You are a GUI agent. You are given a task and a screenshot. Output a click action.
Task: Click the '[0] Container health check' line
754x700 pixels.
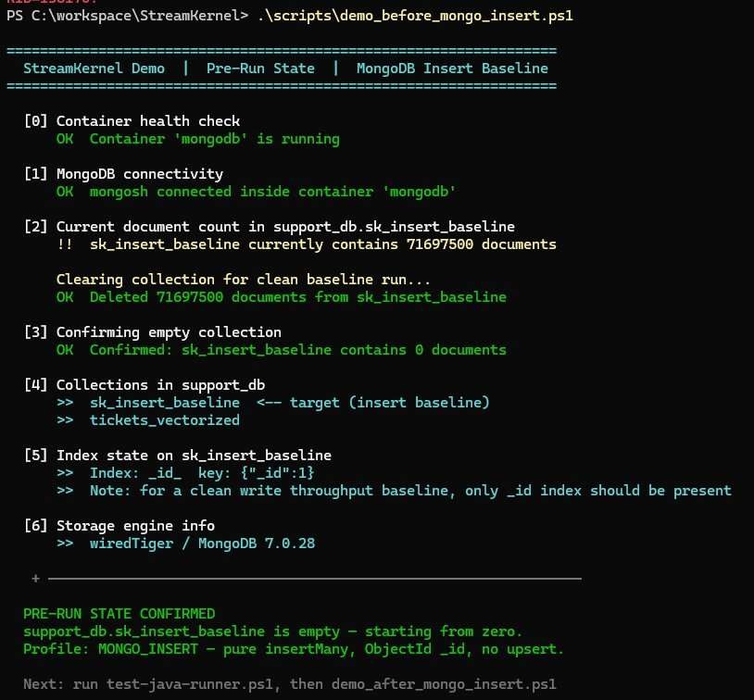point(132,121)
